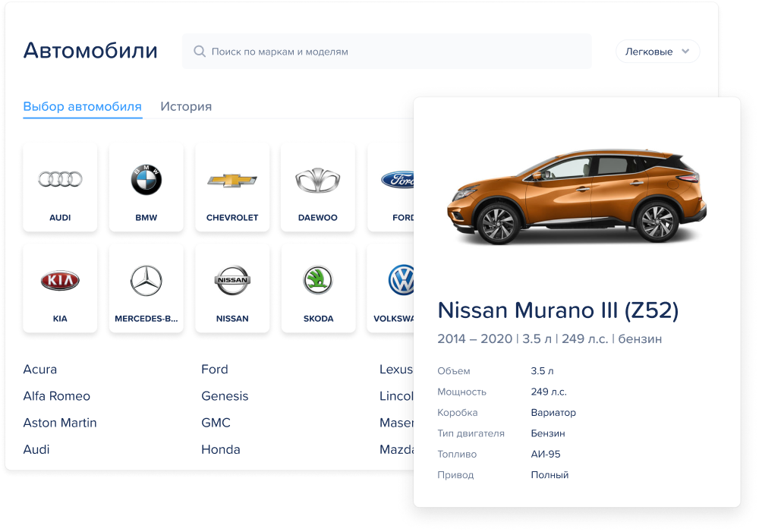The image size is (759, 532).
Task: Open the Audi link in brand list
Action: [x=36, y=449]
